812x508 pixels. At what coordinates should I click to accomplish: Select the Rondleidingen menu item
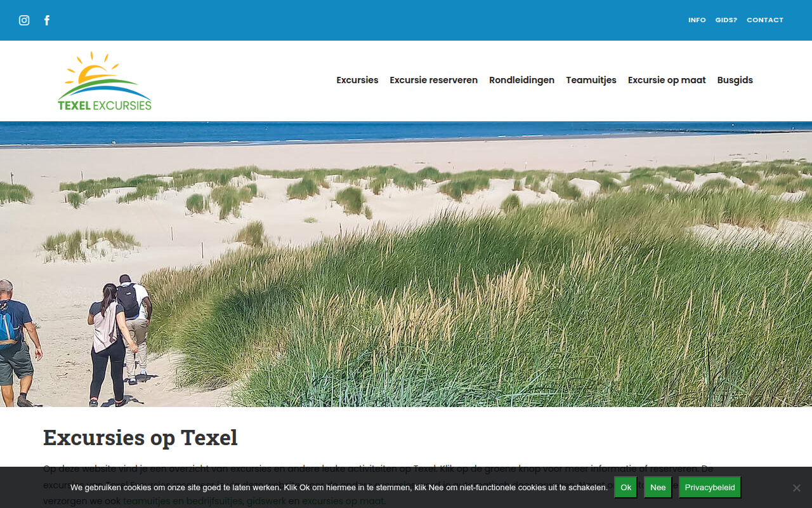[x=521, y=80]
